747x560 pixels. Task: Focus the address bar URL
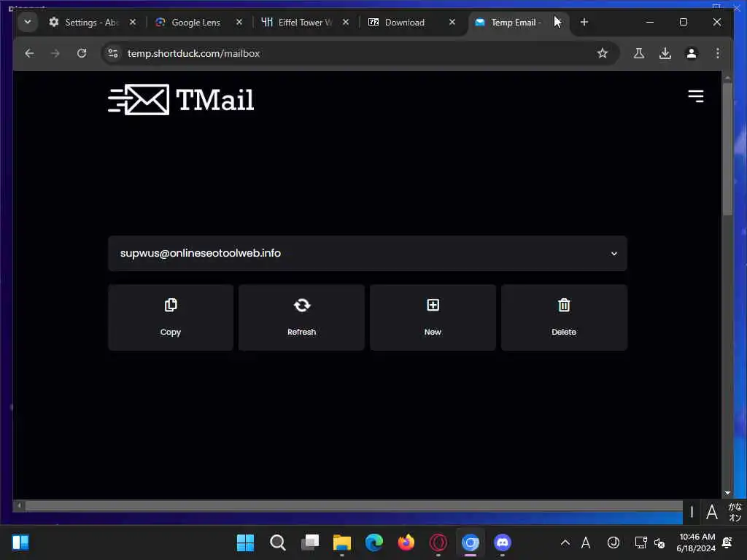tap(193, 53)
